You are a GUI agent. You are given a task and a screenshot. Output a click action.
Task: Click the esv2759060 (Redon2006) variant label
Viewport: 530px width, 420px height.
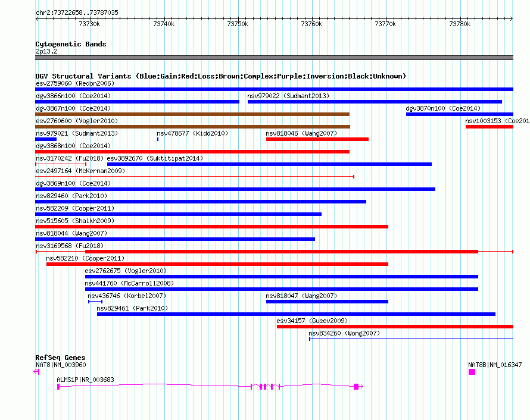tap(75, 83)
